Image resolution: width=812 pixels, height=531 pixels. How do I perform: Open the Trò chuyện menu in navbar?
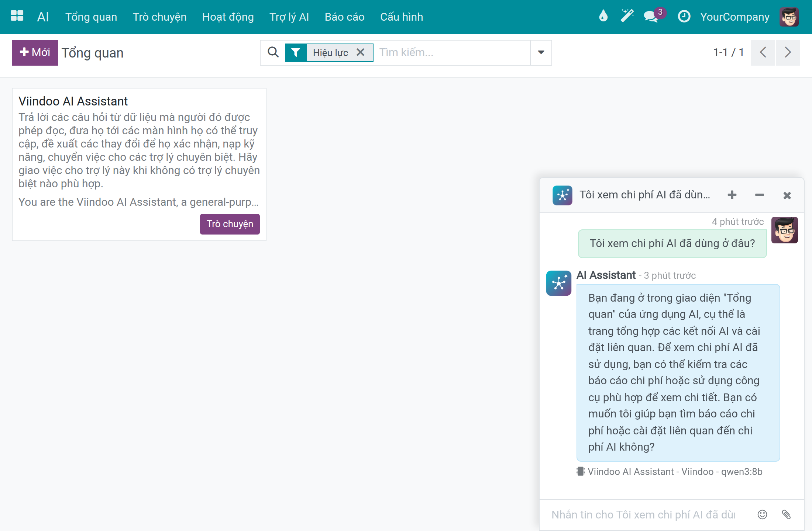point(159,17)
